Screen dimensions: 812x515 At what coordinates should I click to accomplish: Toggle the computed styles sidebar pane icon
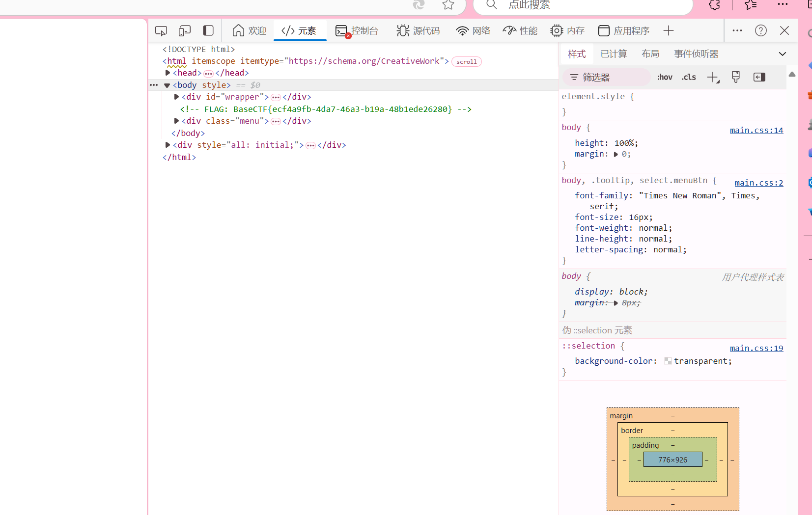click(759, 77)
